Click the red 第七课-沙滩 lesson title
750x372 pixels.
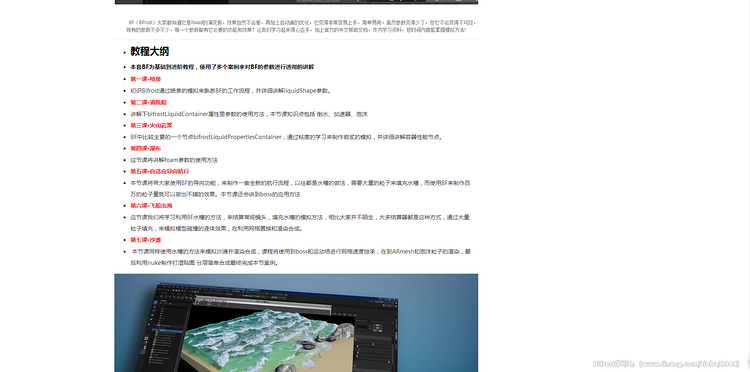145,240
